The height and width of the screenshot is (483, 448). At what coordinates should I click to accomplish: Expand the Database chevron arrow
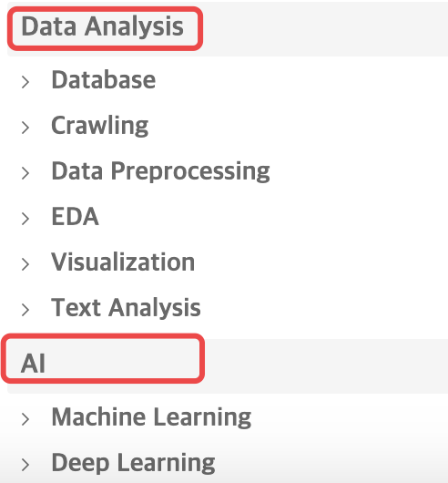[x=25, y=82]
